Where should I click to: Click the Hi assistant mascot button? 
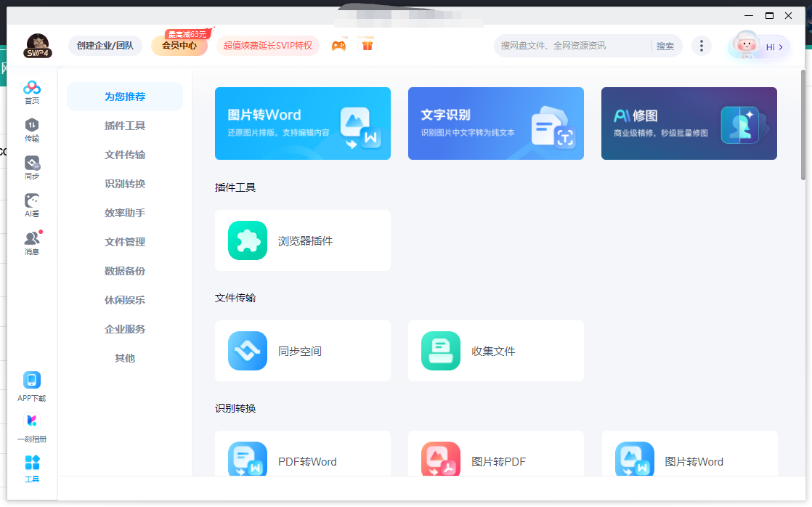click(759, 46)
